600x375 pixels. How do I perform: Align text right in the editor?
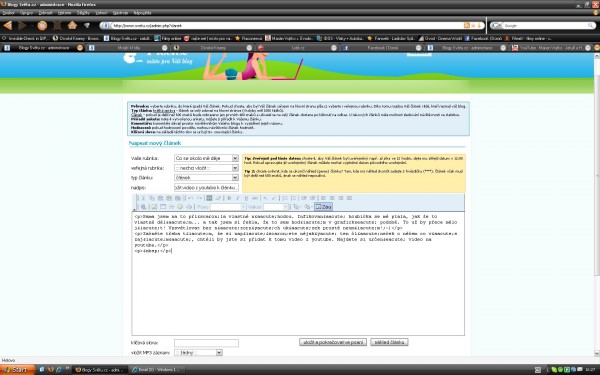tap(341, 198)
